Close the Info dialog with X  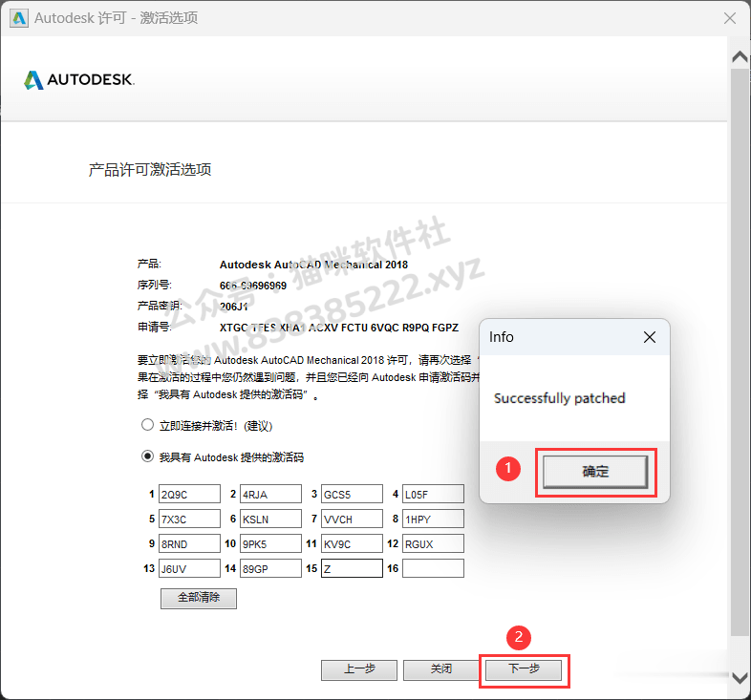[649, 337]
